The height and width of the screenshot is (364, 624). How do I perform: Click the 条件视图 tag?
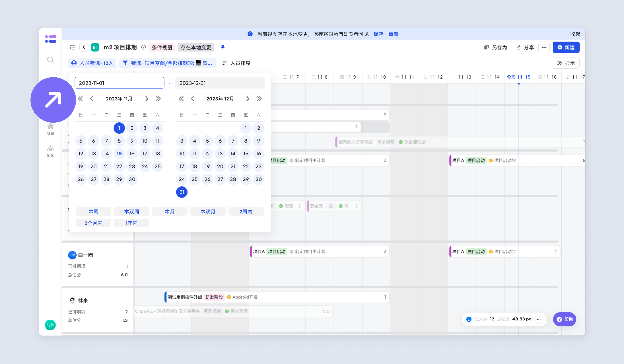162,47
